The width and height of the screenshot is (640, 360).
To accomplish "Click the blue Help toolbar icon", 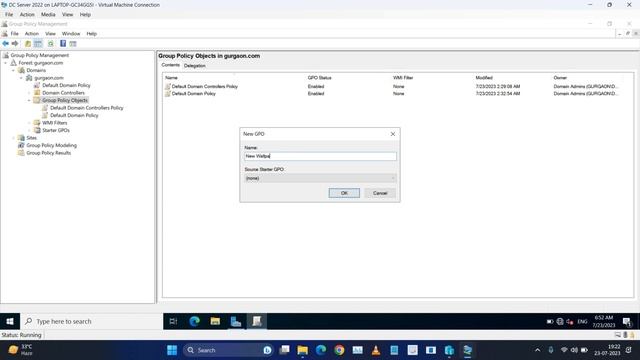I will 63,44.
